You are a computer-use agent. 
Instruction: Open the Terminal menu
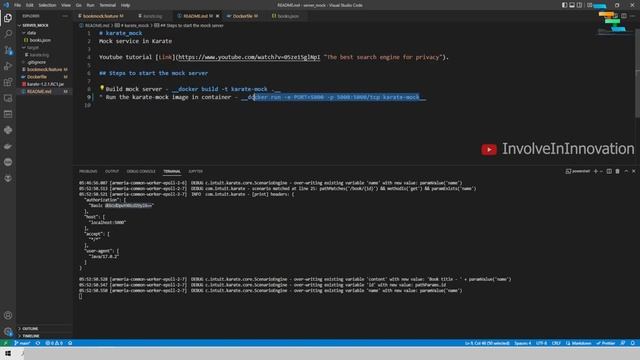(107, 5)
